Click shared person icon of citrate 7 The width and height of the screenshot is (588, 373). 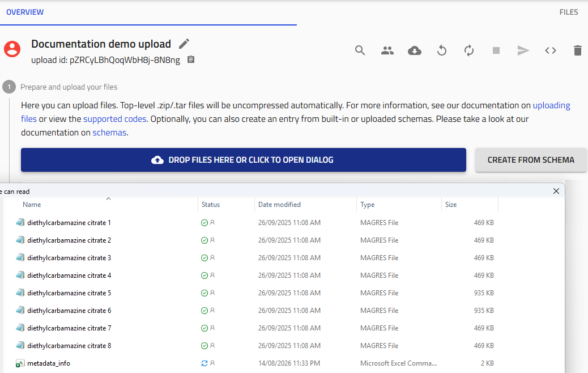pyautogui.click(x=212, y=328)
